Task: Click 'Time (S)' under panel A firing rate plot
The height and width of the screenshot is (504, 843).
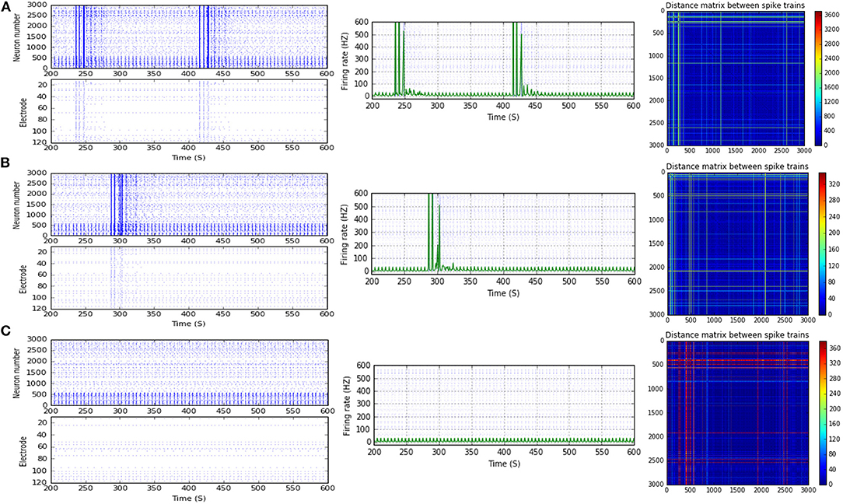Action: pos(503,117)
